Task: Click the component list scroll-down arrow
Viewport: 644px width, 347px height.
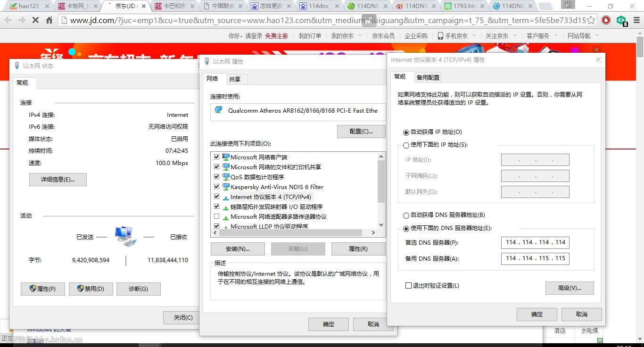Action: pos(381,224)
